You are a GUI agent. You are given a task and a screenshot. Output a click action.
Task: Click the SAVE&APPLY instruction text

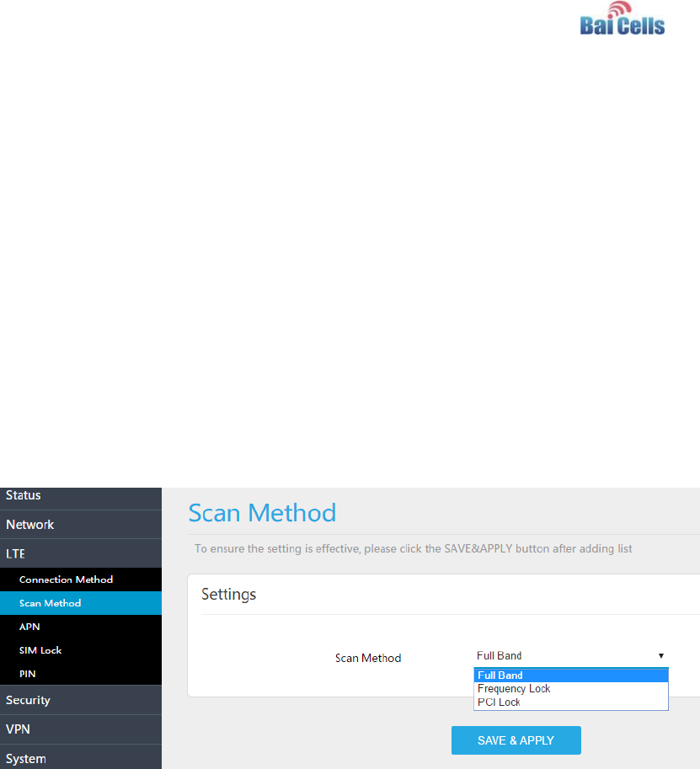(413, 549)
